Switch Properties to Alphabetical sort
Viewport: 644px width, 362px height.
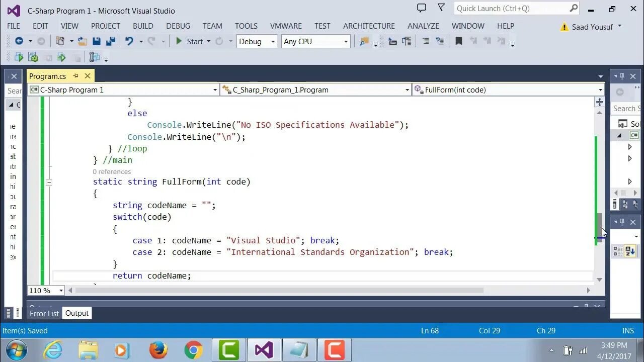(x=630, y=251)
